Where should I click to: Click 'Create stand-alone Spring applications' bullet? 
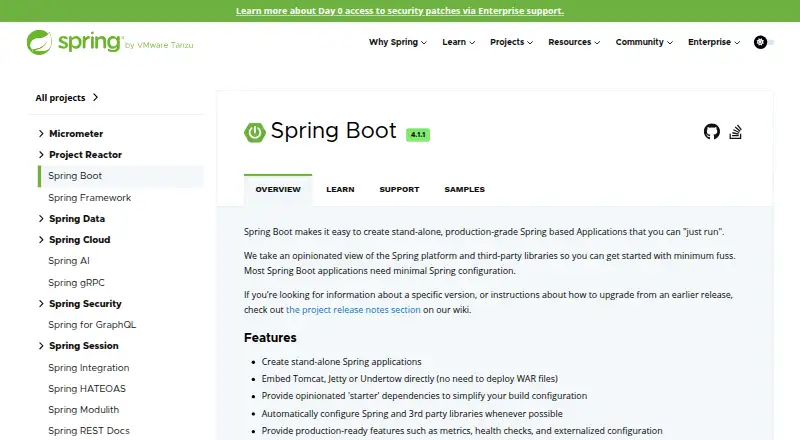tap(341, 361)
